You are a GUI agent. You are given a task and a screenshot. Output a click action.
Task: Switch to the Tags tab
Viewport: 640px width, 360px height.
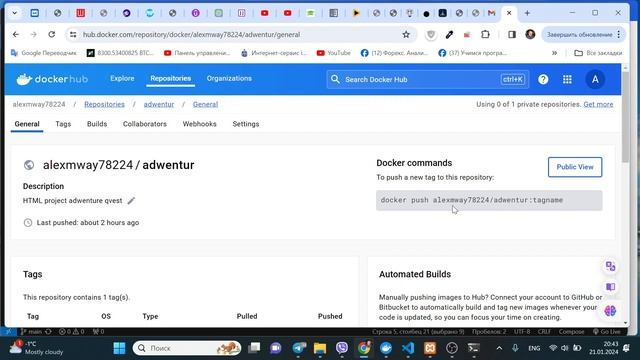pyautogui.click(x=63, y=124)
